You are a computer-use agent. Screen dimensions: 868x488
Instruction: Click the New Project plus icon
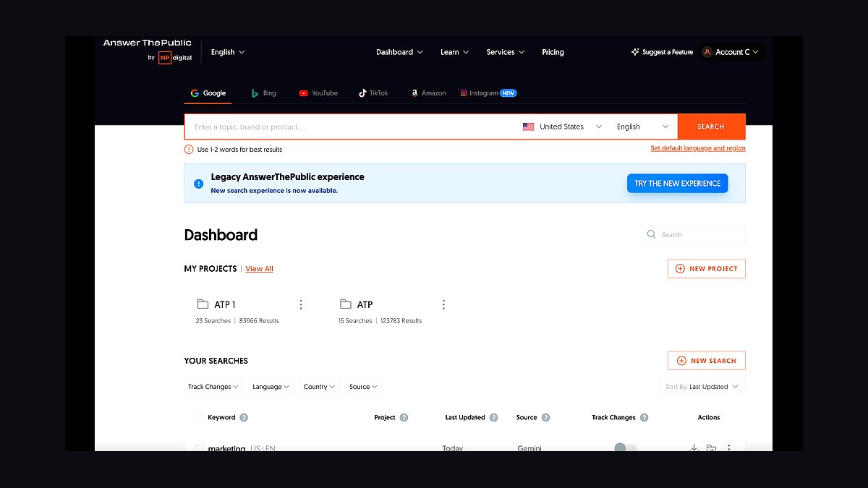pyautogui.click(x=680, y=268)
